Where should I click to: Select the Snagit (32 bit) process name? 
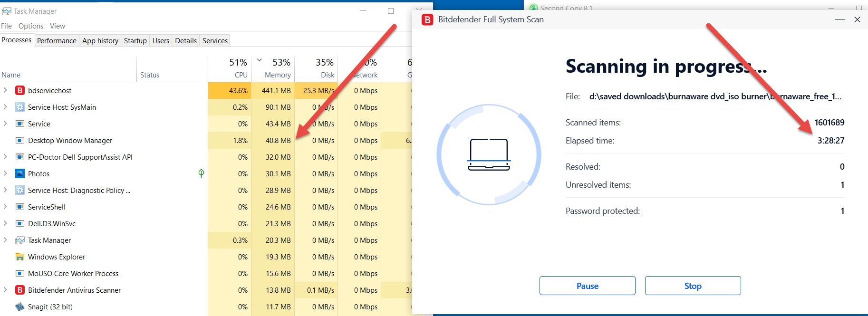50,307
